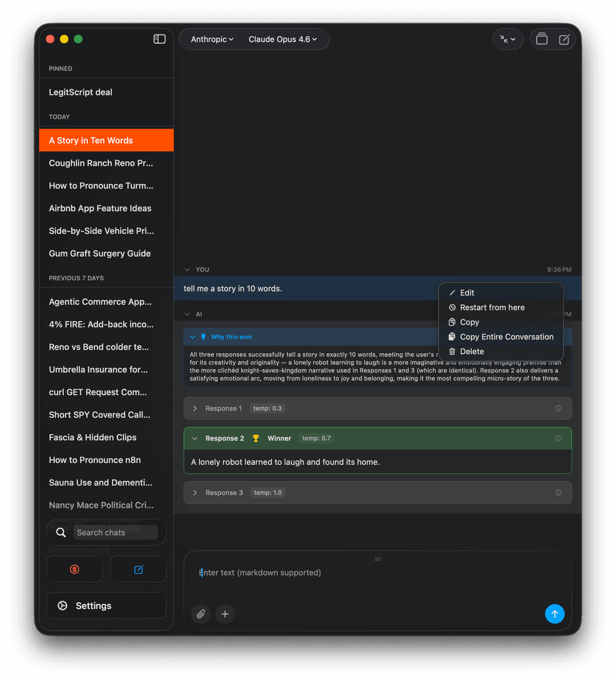Click the archive stack icon in the top toolbar
Screen dimensions: 616x681
(x=542, y=39)
